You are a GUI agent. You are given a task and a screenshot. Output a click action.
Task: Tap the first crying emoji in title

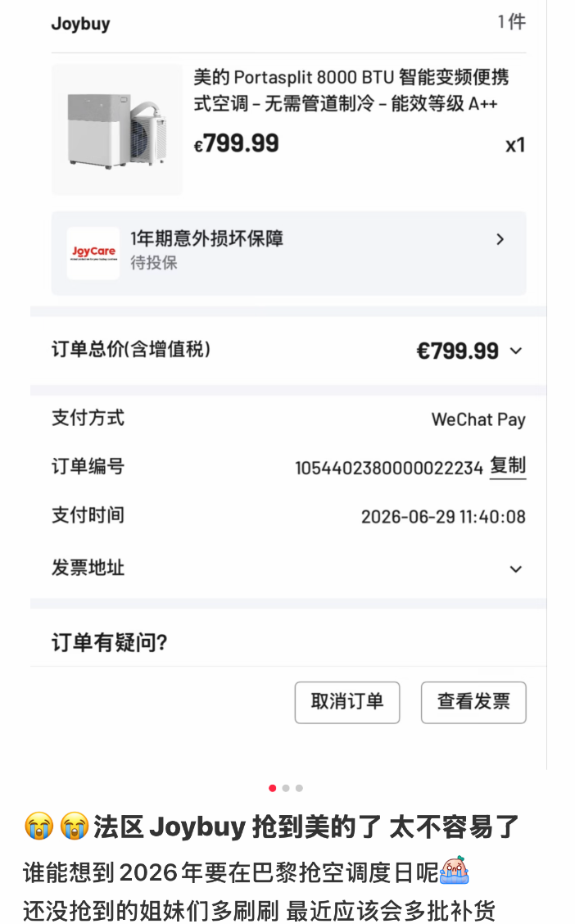[38, 827]
